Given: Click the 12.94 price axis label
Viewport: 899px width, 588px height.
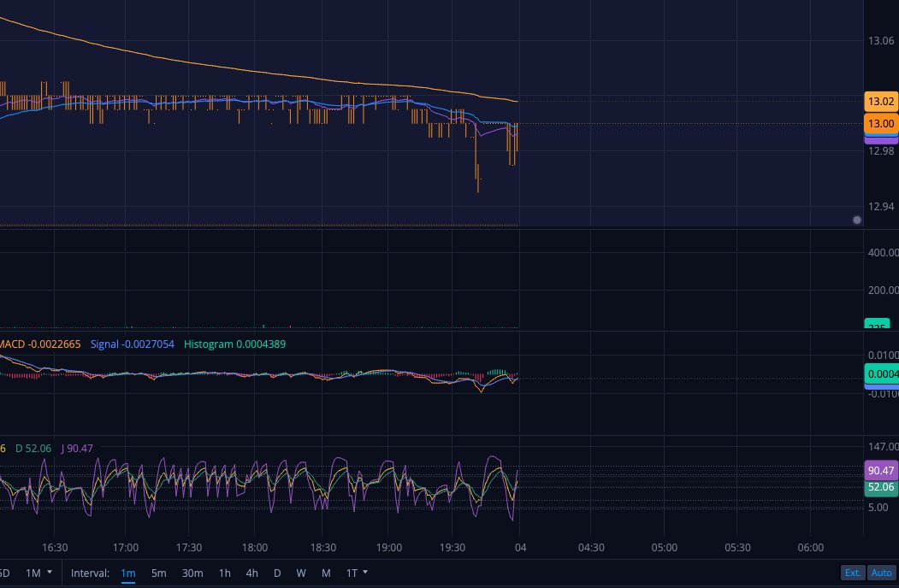Looking at the screenshot, I should click(881, 206).
